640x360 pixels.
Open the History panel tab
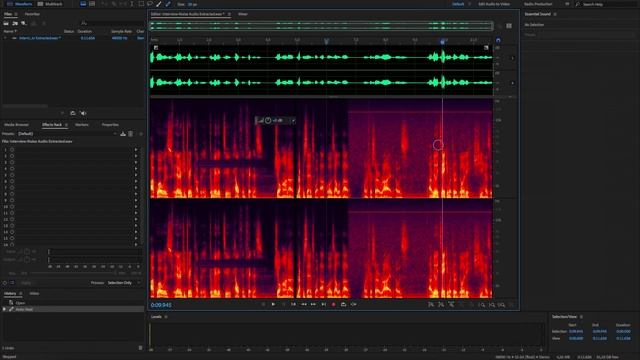pyautogui.click(x=10, y=293)
